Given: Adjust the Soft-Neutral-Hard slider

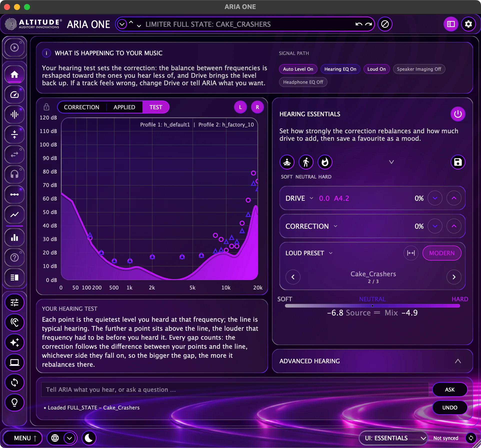Looking at the screenshot, I should [372, 306].
